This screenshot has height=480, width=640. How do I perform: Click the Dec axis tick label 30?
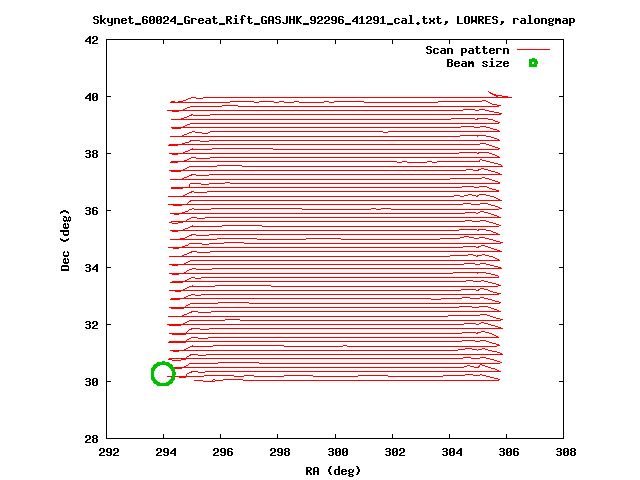(91, 382)
